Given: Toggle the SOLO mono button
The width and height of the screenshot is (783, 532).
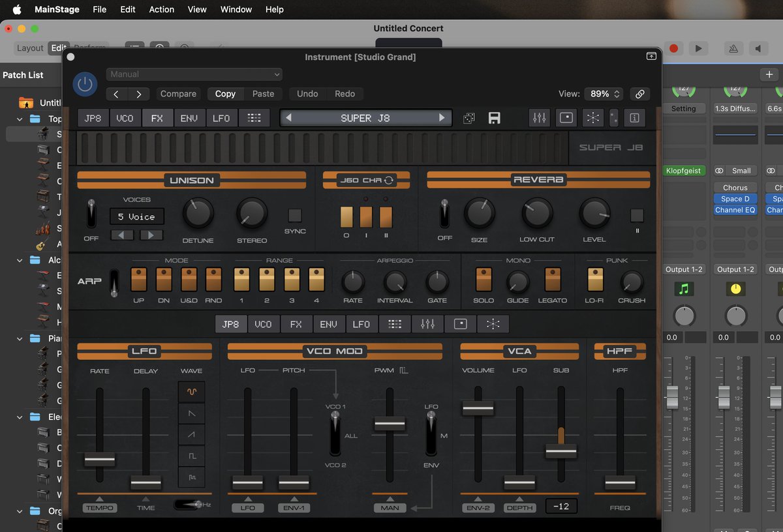Looking at the screenshot, I should (x=484, y=279).
